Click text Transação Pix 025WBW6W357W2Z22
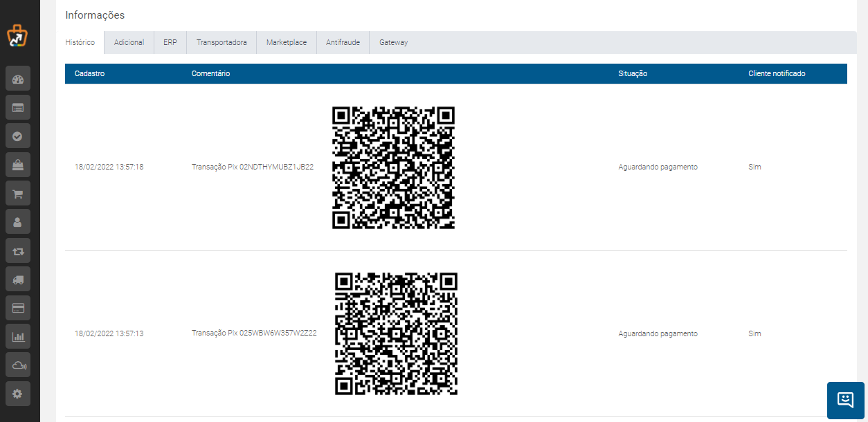868x422 pixels. click(254, 333)
